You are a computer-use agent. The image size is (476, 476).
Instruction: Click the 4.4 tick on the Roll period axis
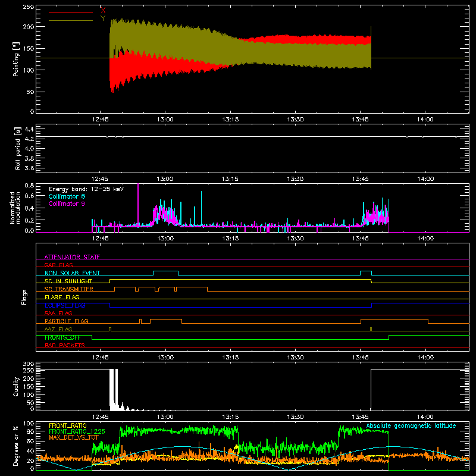point(29,129)
